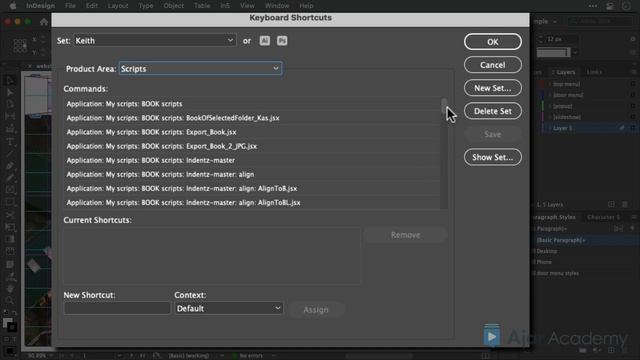Screen dimensions: 640x360
Task: Load the Photoshop shortcut set icon
Action: (x=282, y=41)
